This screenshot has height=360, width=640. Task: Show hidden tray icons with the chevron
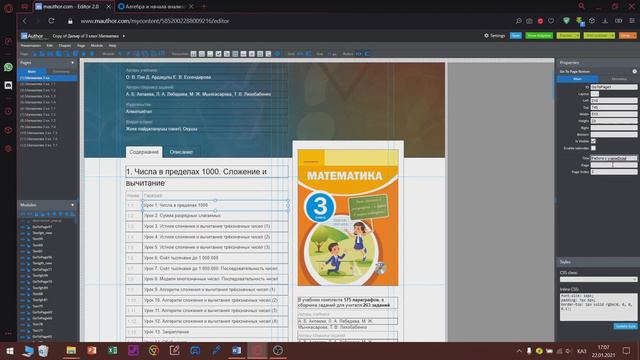(519, 351)
